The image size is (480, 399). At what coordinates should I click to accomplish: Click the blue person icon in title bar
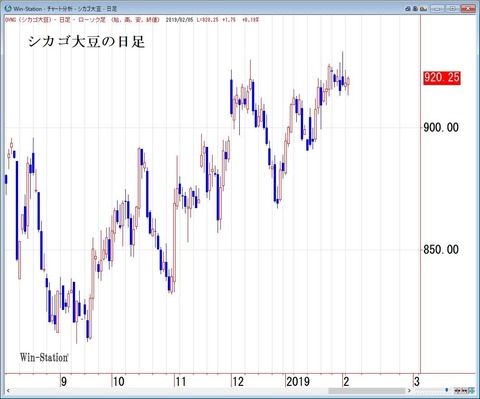pyautogui.click(x=415, y=9)
